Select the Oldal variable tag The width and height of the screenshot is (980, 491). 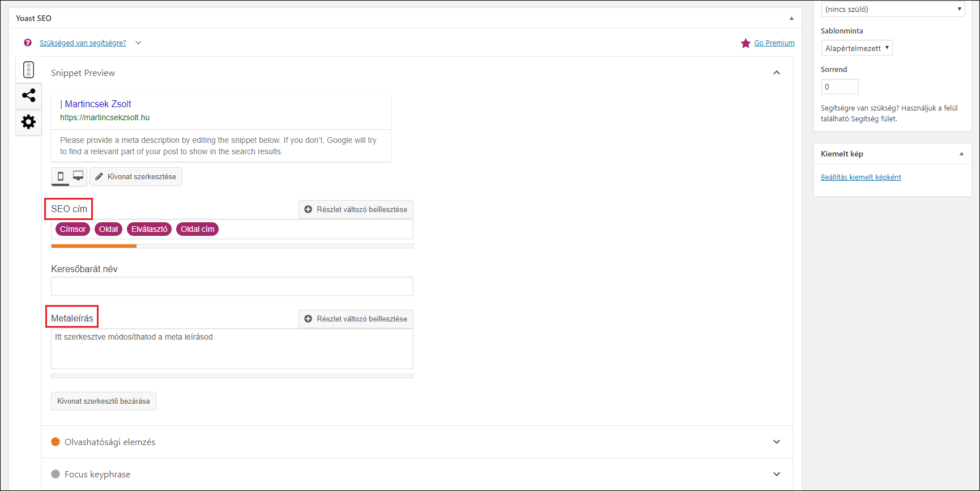pyautogui.click(x=108, y=229)
